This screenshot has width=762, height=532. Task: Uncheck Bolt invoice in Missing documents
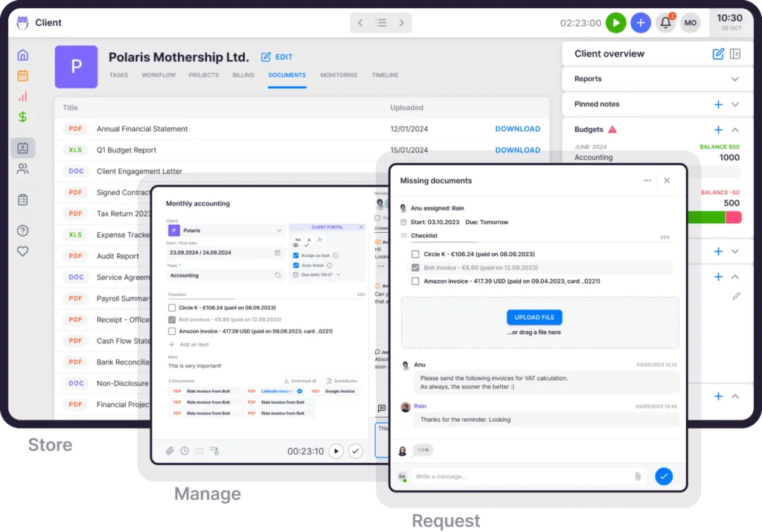pyautogui.click(x=415, y=268)
